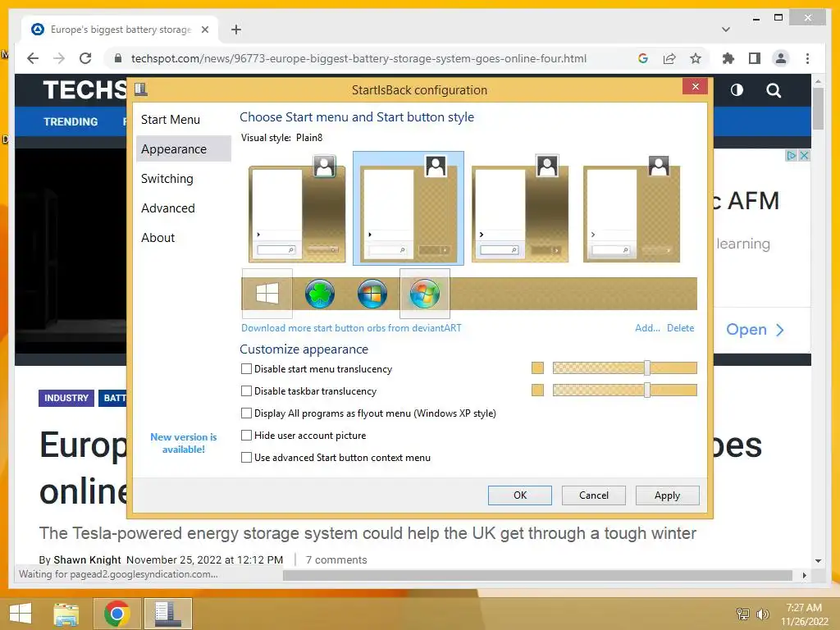
Task: Choose the third start menu style thumbnail
Action: pyautogui.click(x=519, y=208)
